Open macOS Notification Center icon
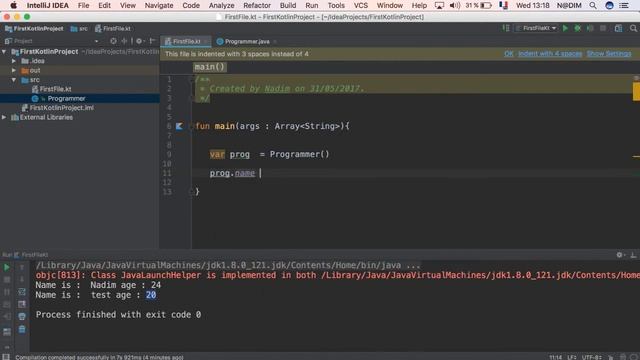Image resolution: width=640 pixels, height=360 pixels. [624, 5]
